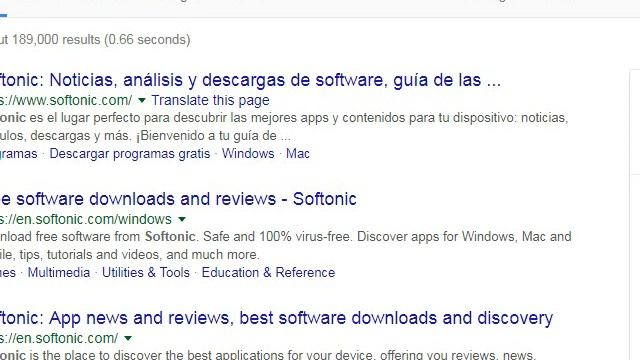Expand dropdown arrow next to www.softonic.com URL
This screenshot has height=360, width=640.
click(142, 100)
